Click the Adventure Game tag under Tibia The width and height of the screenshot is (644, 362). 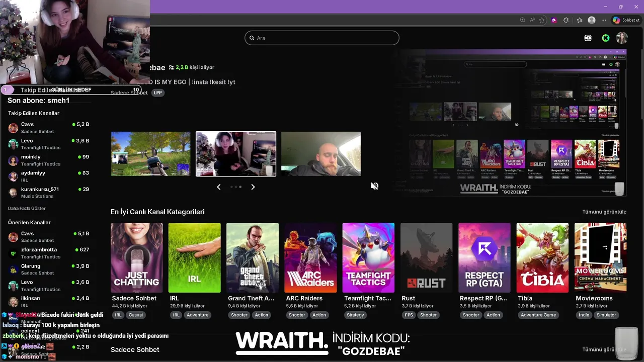(x=538, y=315)
